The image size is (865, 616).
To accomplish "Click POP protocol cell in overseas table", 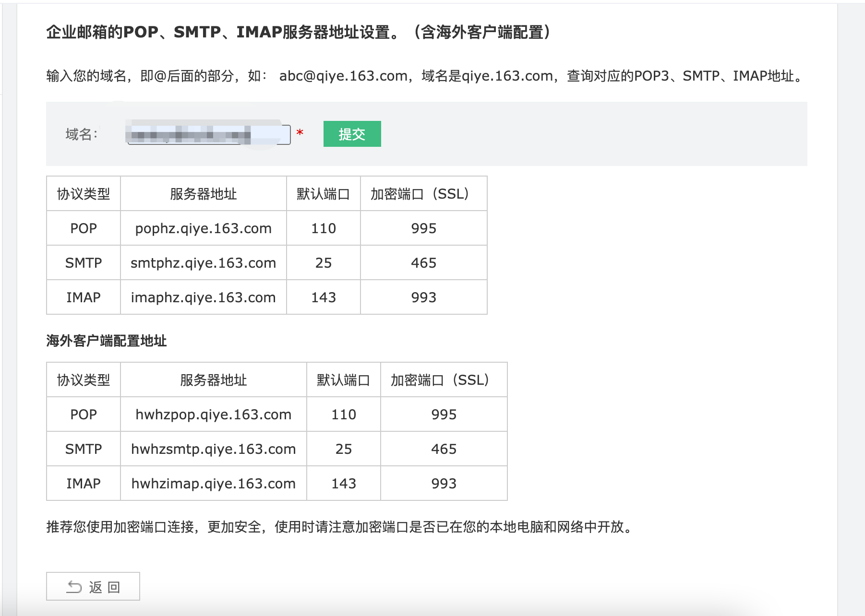I will coord(84,415).
